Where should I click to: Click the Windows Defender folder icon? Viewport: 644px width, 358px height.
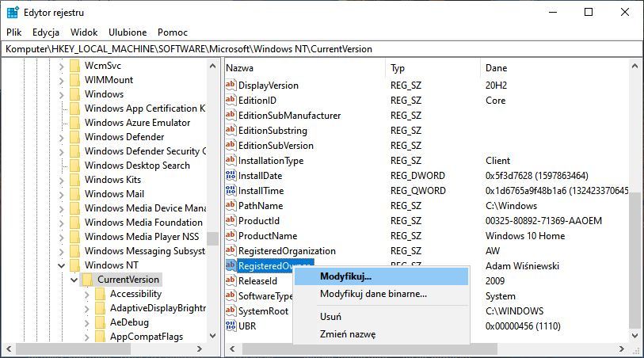point(75,137)
